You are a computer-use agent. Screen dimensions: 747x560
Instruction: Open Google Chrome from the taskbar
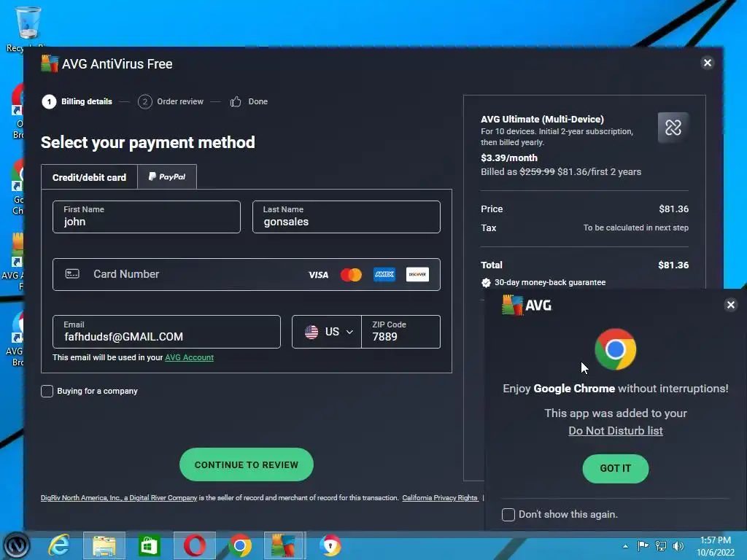pyautogui.click(x=240, y=545)
